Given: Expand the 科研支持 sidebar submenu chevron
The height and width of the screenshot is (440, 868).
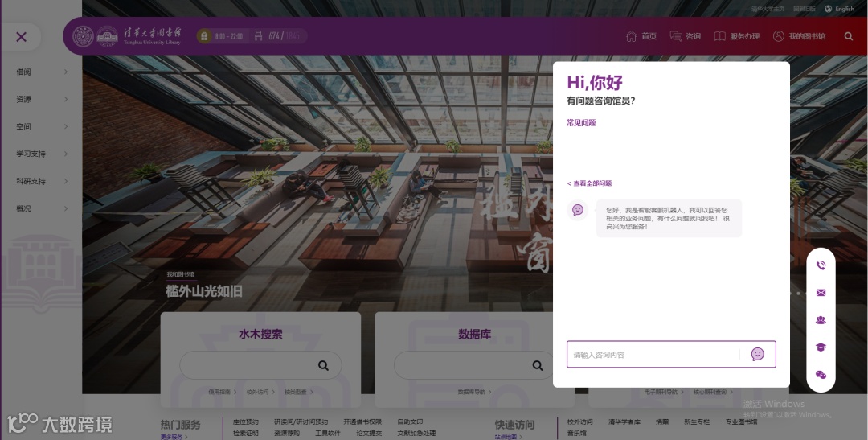Looking at the screenshot, I should coord(65,181).
